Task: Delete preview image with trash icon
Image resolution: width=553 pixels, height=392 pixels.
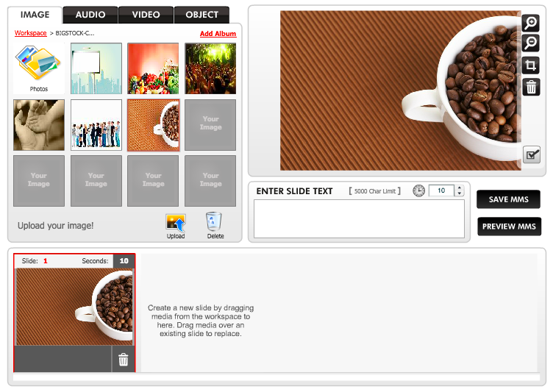Action: click(530, 87)
